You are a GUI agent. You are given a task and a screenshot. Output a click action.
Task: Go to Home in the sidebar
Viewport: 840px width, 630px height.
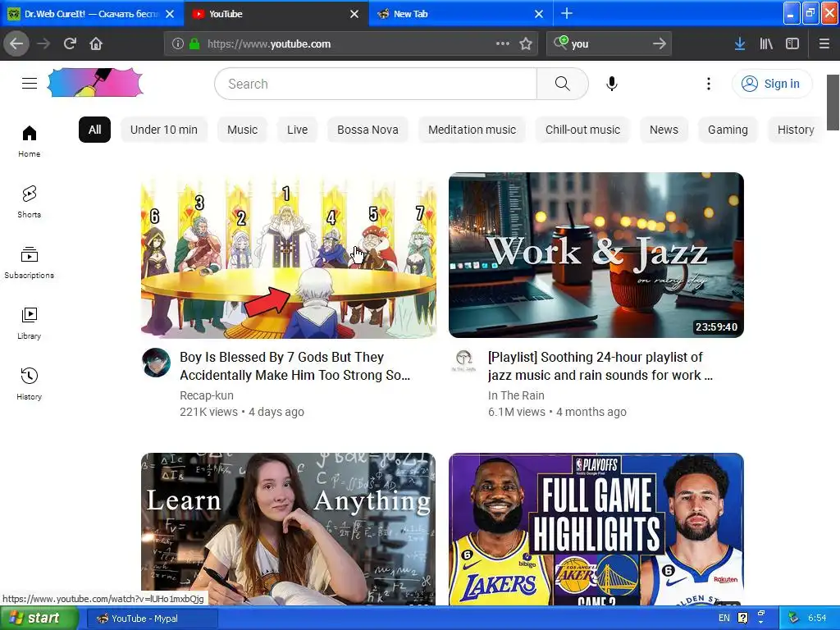tap(29, 141)
